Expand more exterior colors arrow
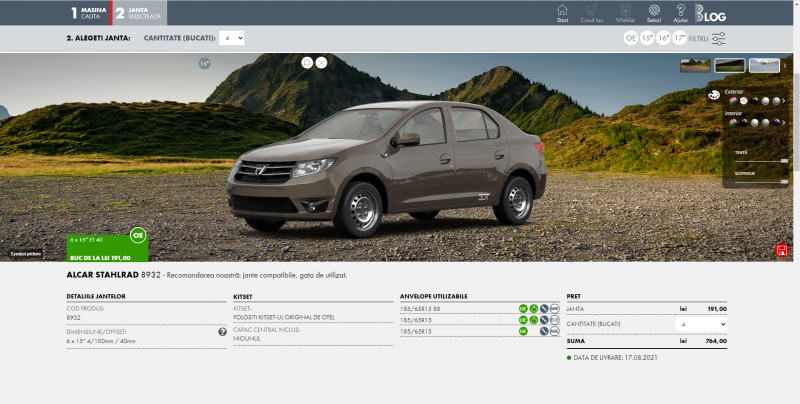The height and width of the screenshot is (404, 800). tap(784, 100)
